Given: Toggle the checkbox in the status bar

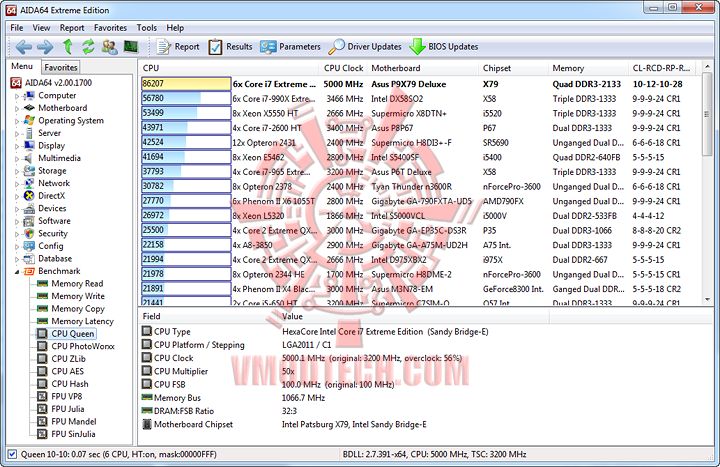Looking at the screenshot, I should (x=12, y=454).
